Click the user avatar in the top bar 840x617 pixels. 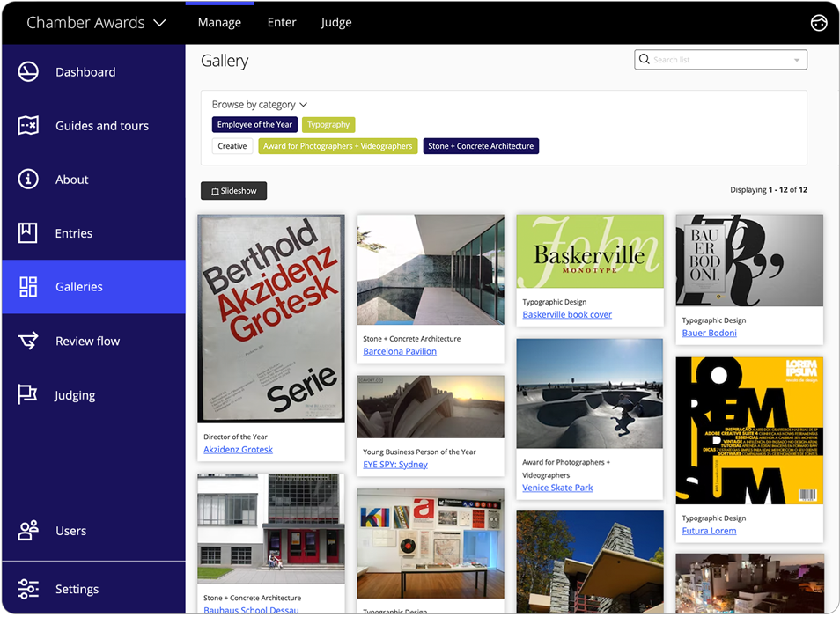point(818,22)
